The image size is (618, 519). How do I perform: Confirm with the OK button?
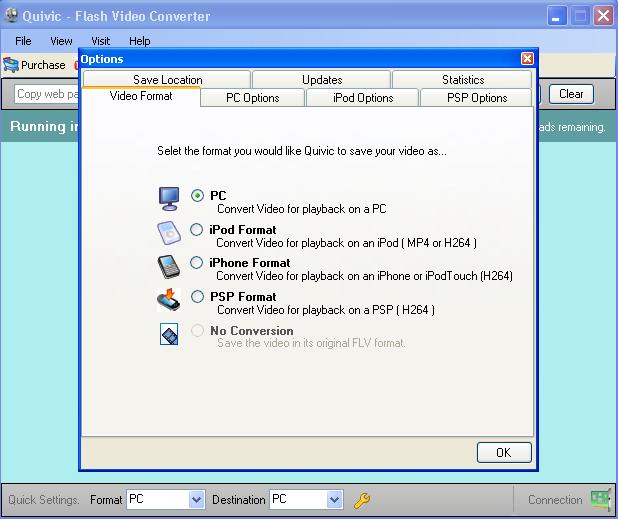[x=504, y=452]
